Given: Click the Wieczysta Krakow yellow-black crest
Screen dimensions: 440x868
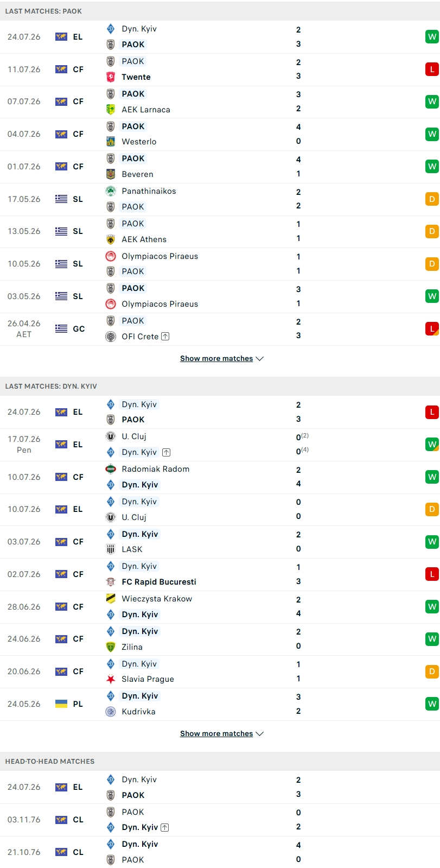Looking at the screenshot, I should (111, 599).
